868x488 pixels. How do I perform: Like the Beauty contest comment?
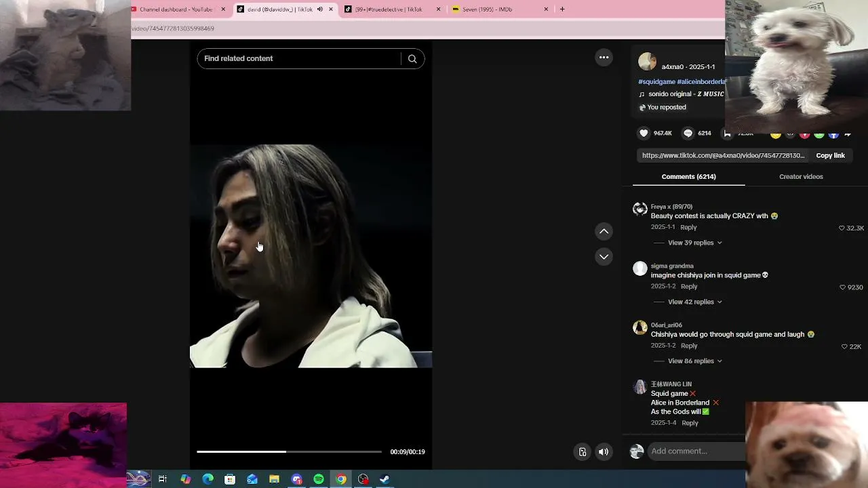[842, 228]
